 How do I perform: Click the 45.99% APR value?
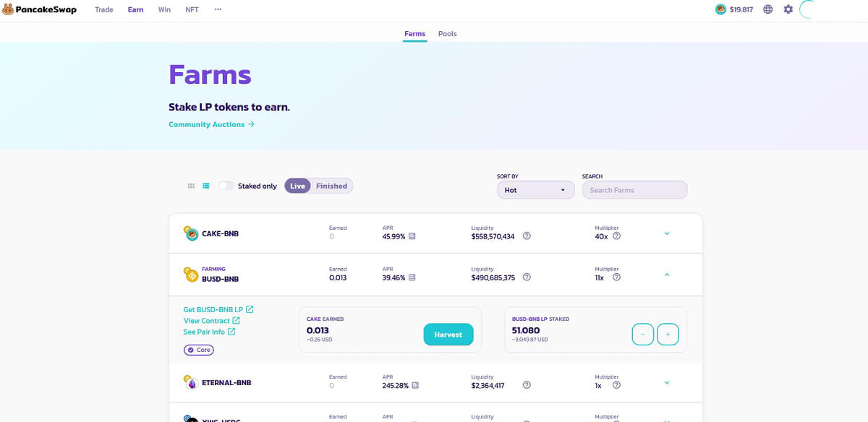pyautogui.click(x=395, y=236)
